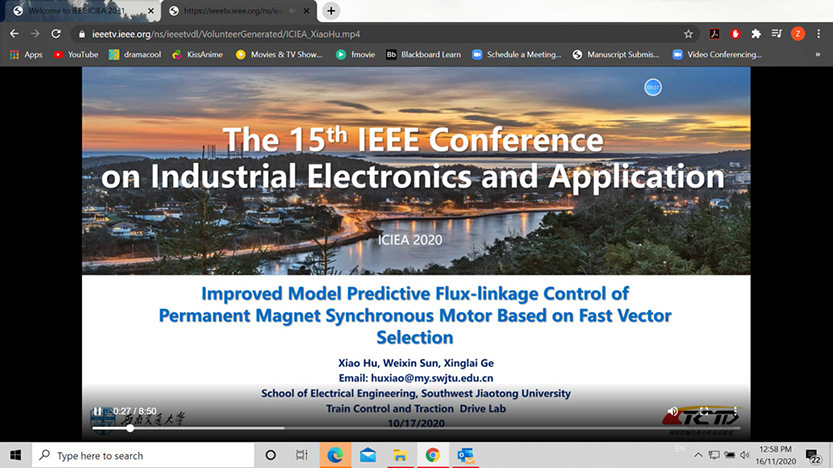The height and width of the screenshot is (468, 833).
Task: Open the Movies & TV Show bookmark
Action: click(279, 54)
